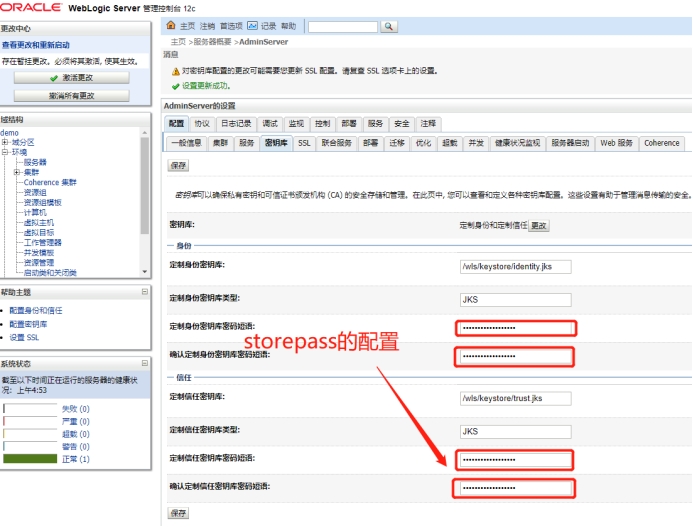Open the 注释 tab

(x=428, y=124)
